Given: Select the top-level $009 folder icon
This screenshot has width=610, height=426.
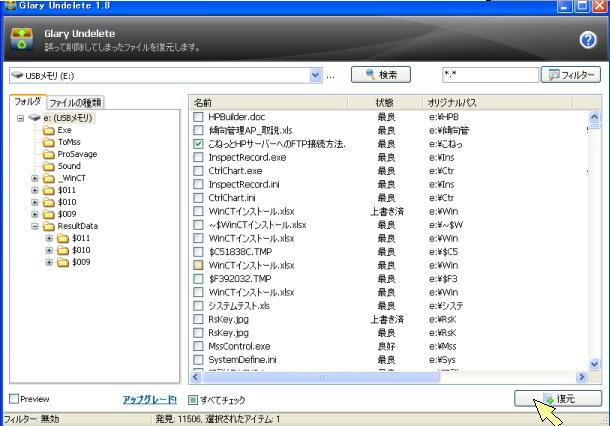Looking at the screenshot, I should point(49,214).
